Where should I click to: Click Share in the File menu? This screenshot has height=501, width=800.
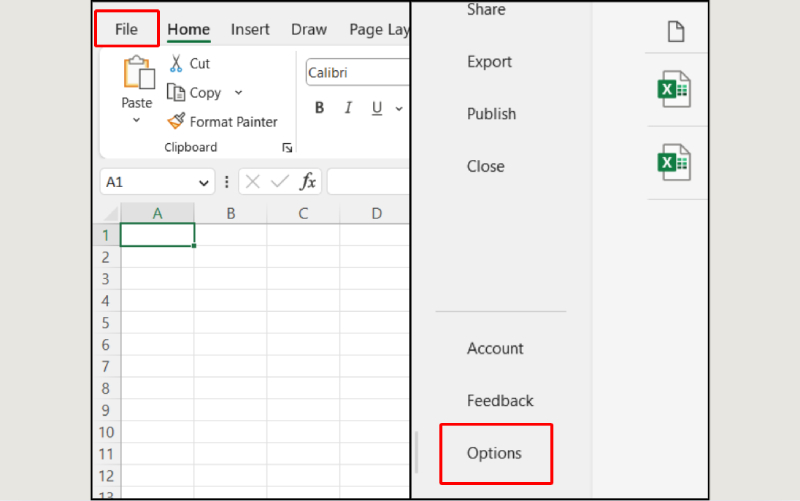point(486,9)
